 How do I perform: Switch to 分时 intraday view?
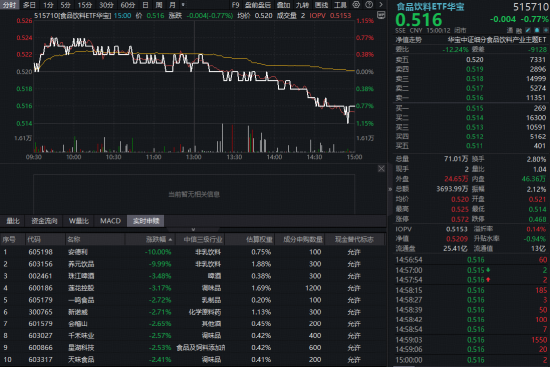[9, 5]
